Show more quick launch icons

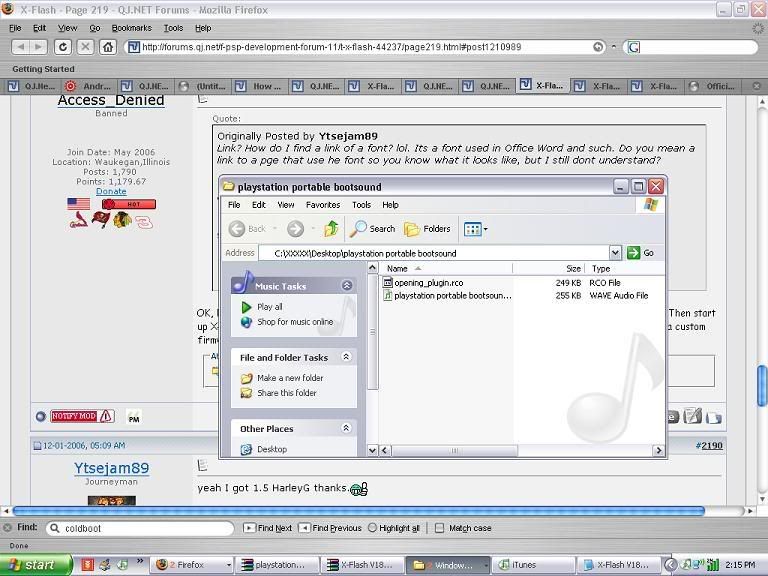[x=140, y=561]
